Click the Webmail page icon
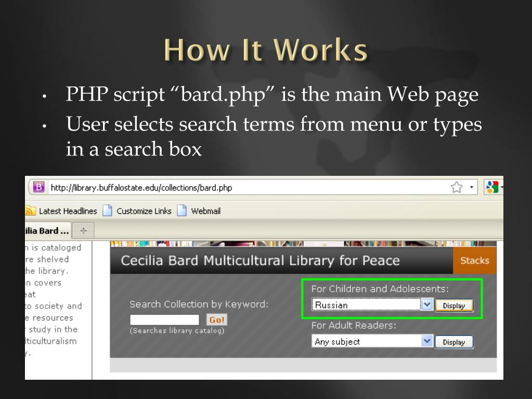Viewport: 532px width, 399px height. [182, 211]
